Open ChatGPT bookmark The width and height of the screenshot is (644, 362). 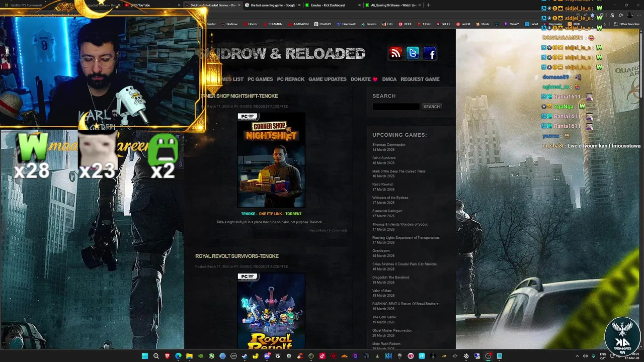[323, 24]
